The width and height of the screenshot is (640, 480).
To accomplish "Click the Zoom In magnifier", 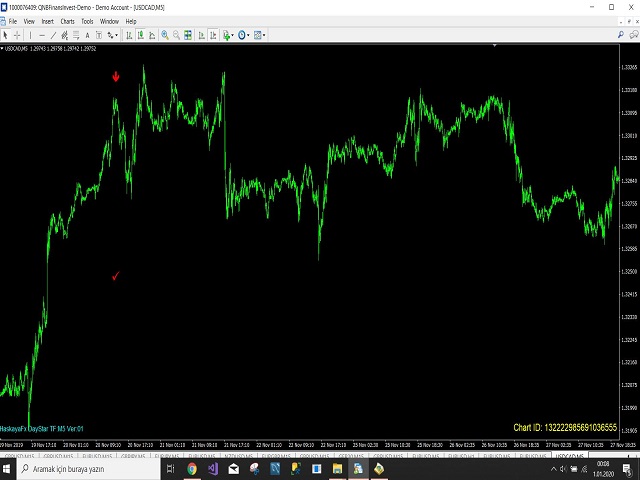I will click(165, 36).
